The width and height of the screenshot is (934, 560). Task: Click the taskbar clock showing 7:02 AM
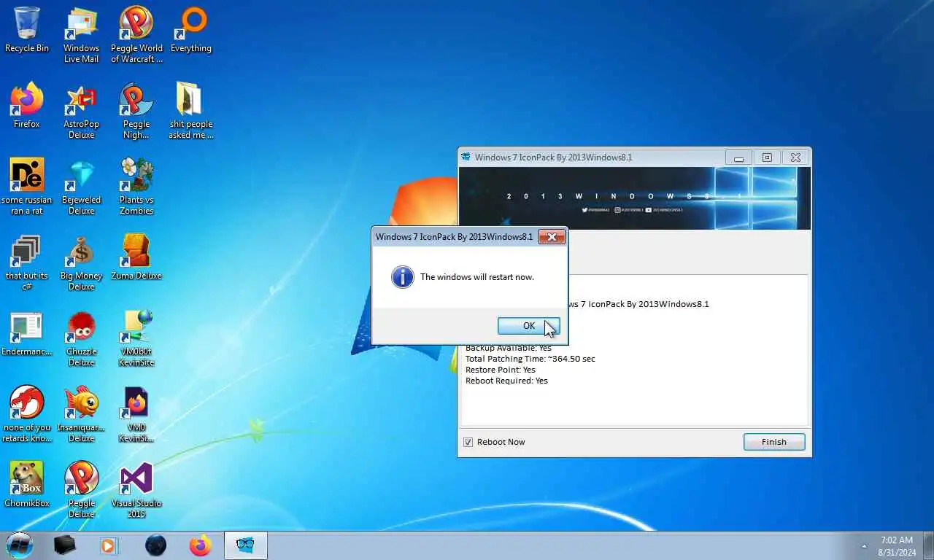[896, 546]
